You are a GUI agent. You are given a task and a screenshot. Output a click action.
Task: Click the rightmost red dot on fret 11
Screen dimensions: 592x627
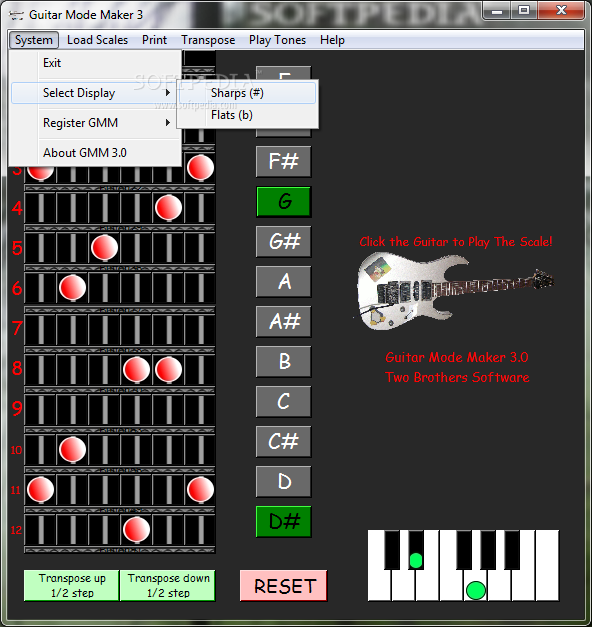coord(200,489)
